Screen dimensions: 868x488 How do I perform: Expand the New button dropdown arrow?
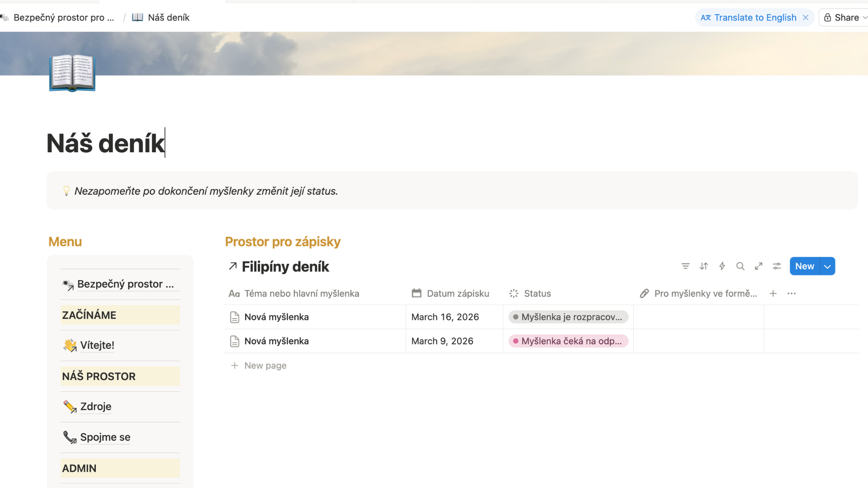click(x=827, y=266)
